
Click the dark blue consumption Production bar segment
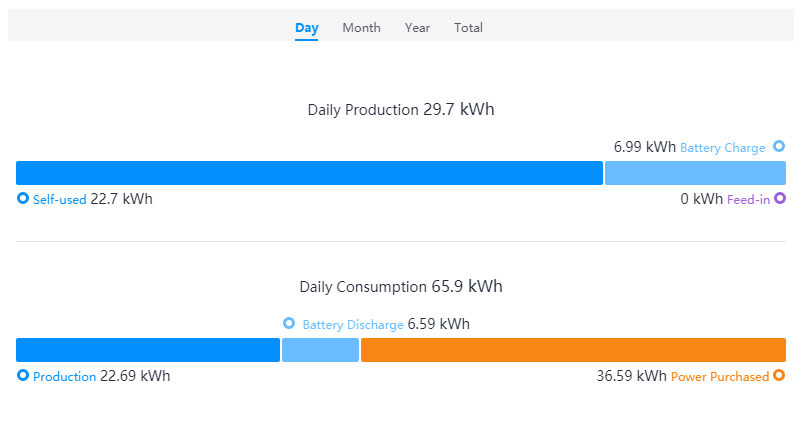(x=148, y=350)
